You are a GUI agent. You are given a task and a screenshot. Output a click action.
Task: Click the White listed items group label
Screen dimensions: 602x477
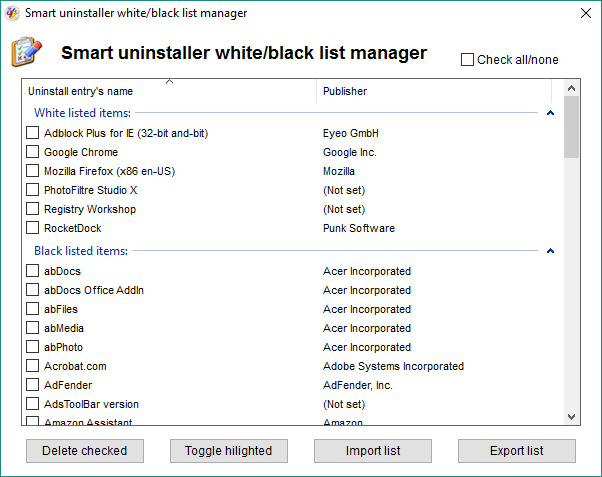(82, 113)
